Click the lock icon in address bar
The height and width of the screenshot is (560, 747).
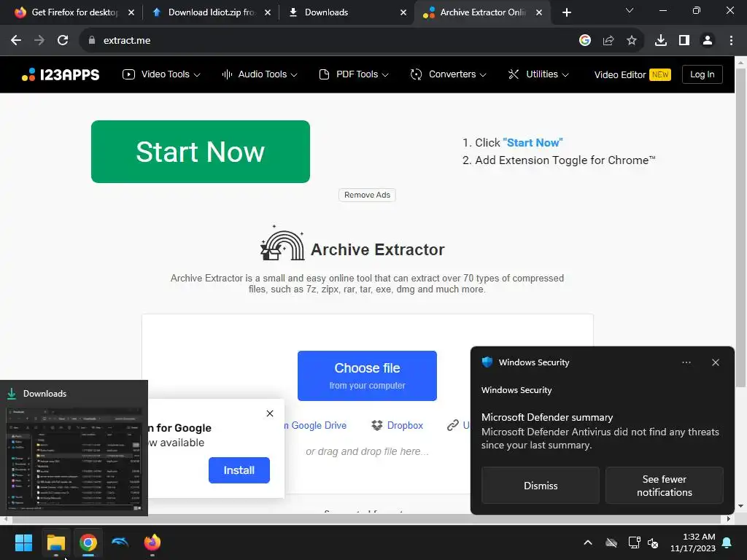(x=92, y=41)
